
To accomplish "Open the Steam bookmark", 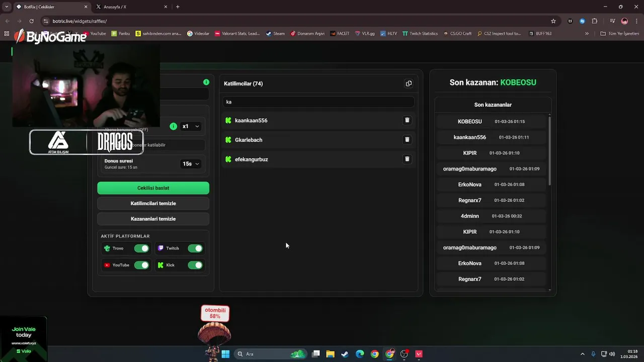I will click(x=275, y=34).
